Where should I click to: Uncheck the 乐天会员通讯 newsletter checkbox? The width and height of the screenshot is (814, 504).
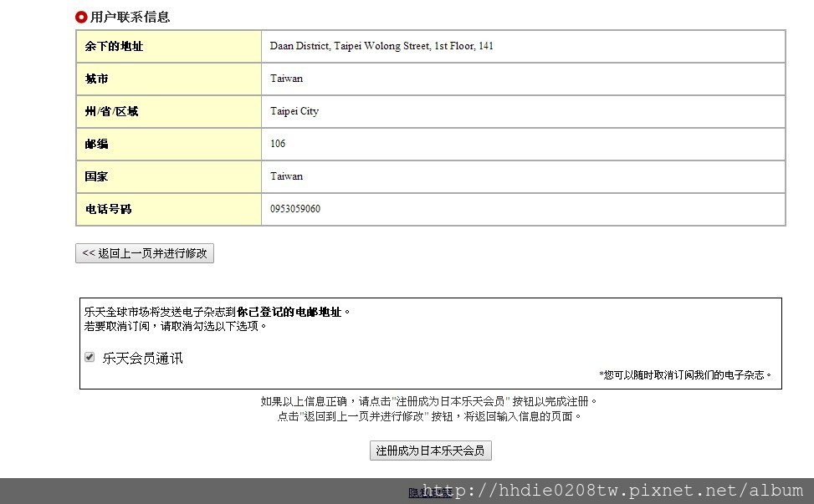tap(90, 358)
